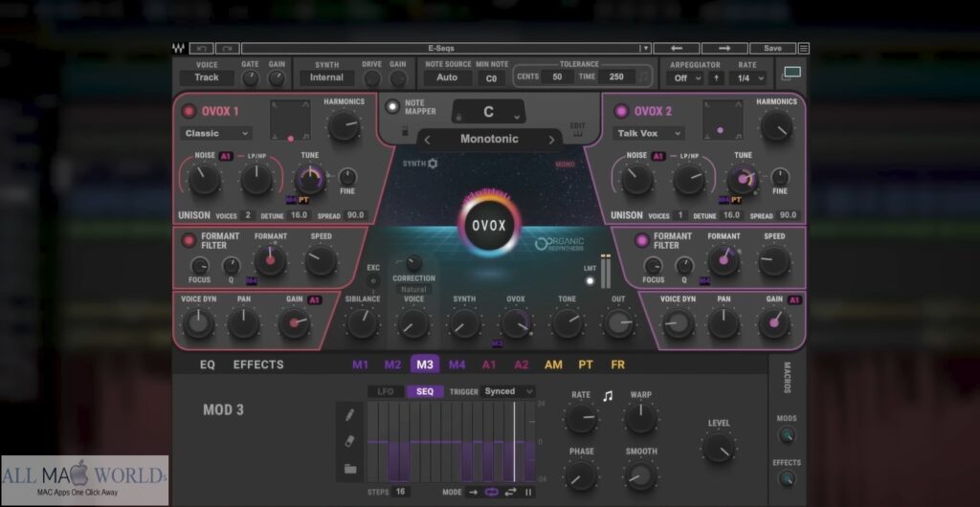Click OVOX 1 Harmonics knob
Screen dimensions: 980x507
point(344,125)
